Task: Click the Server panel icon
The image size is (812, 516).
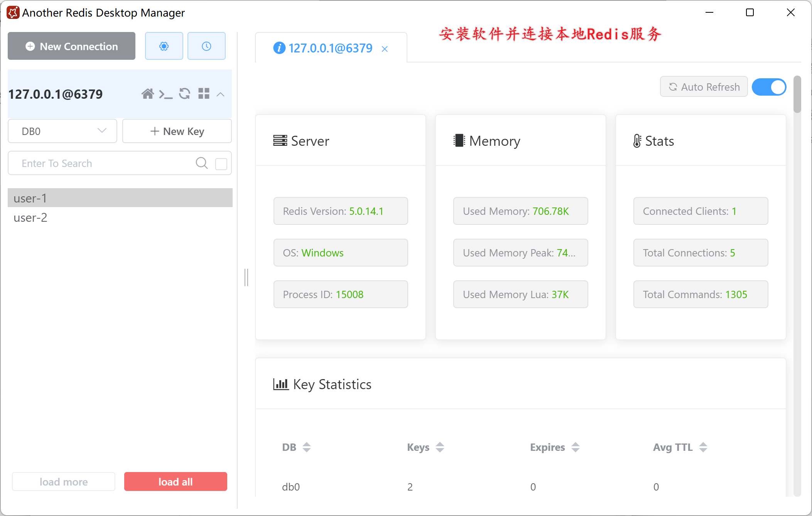Action: tap(280, 141)
